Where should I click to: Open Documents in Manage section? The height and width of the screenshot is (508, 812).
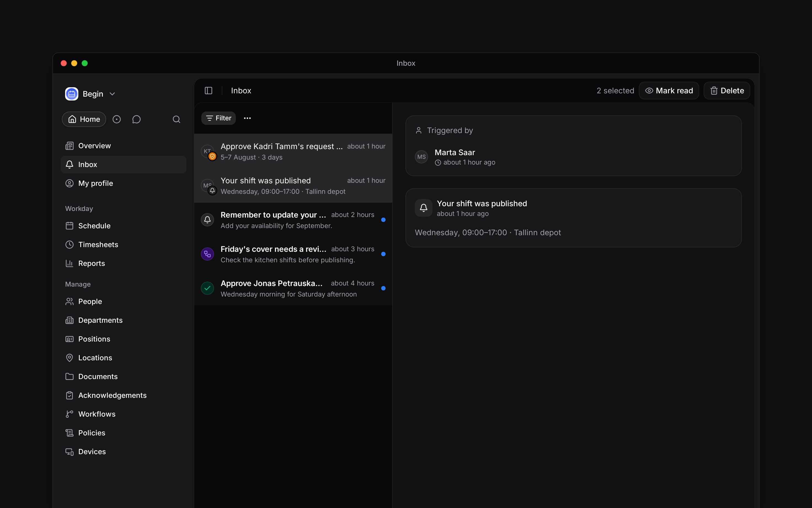pyautogui.click(x=124, y=377)
